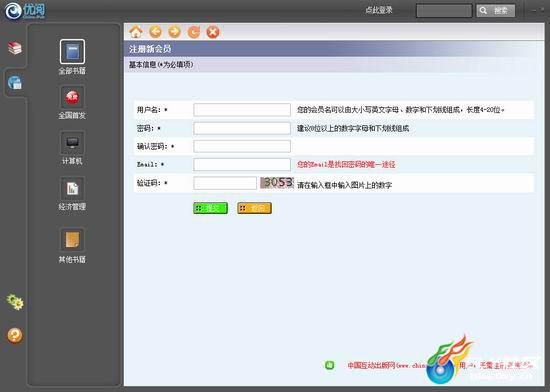
Task: Open help with the orange question icon
Action: pyautogui.click(x=15, y=335)
